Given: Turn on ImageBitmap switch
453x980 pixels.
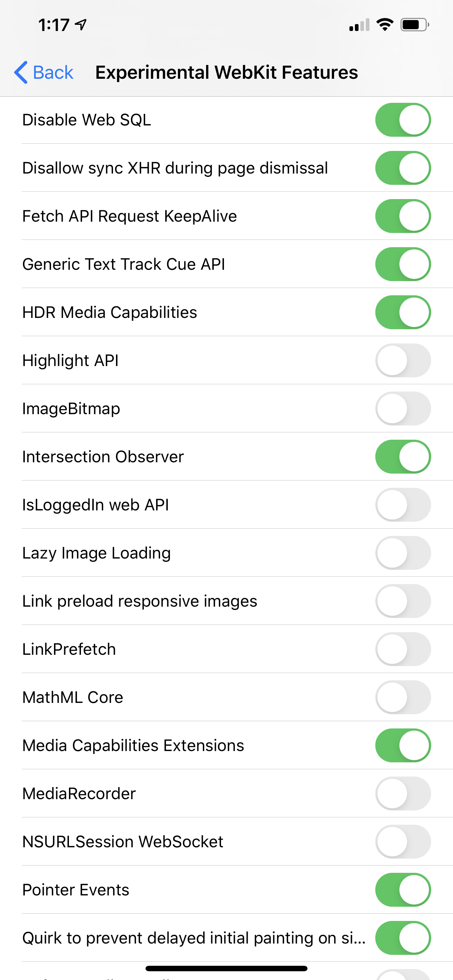Looking at the screenshot, I should click(403, 409).
